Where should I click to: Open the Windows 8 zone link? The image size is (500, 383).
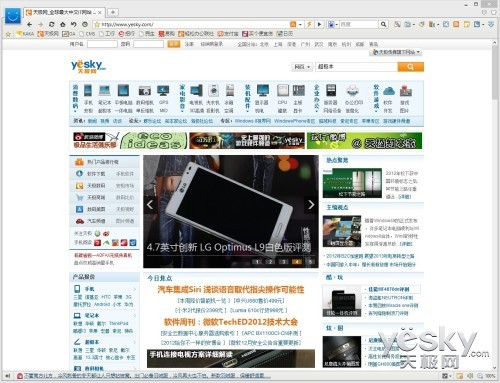coord(253,121)
